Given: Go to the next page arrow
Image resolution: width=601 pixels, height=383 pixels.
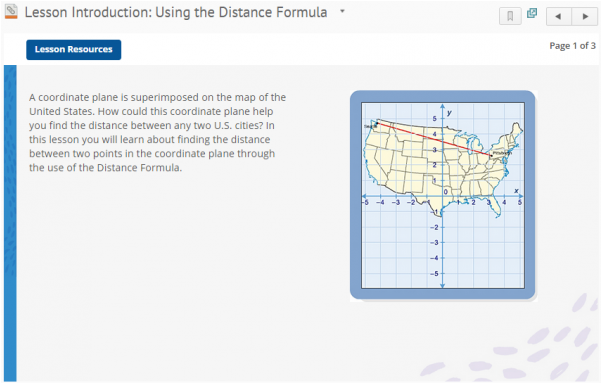Looking at the screenshot, I should (x=585, y=16).
